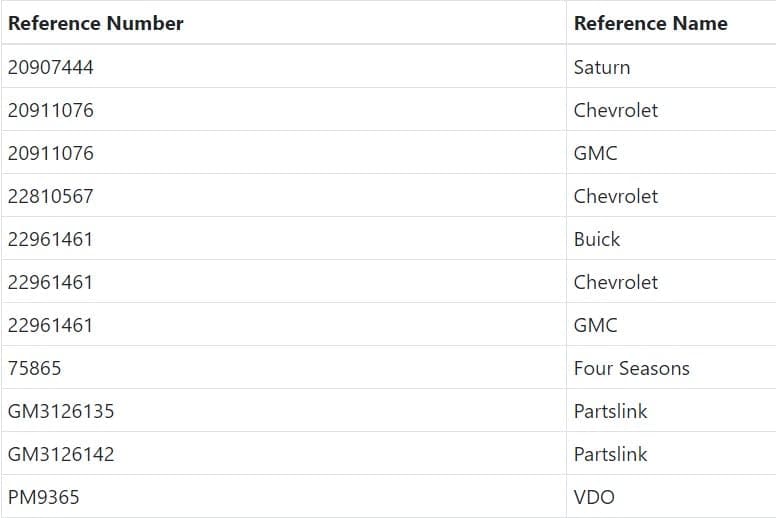Select Chevrolet in the 22961461 row
This screenshot has height=518, width=776.
pyautogui.click(x=616, y=282)
